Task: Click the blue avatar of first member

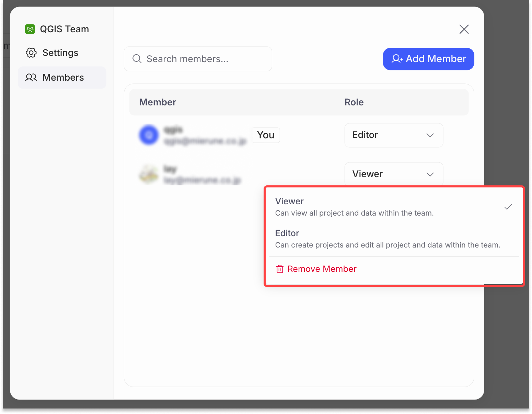Action: click(x=149, y=135)
